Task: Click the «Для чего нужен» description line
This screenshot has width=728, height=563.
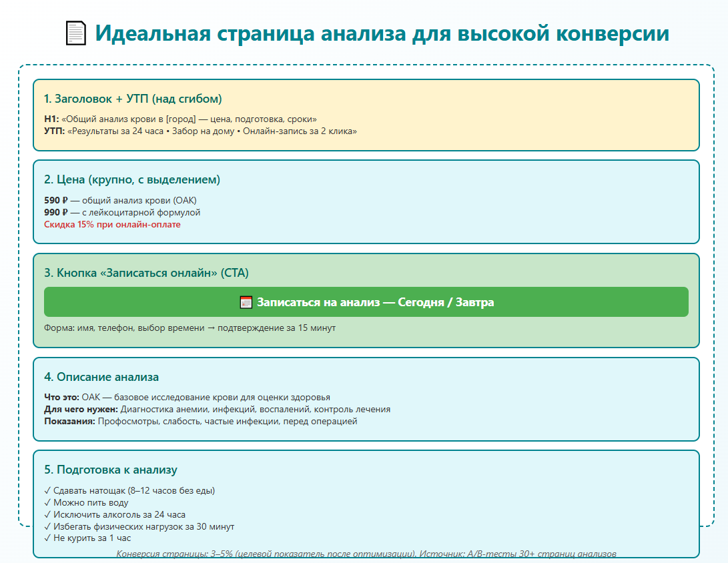Action: point(218,410)
